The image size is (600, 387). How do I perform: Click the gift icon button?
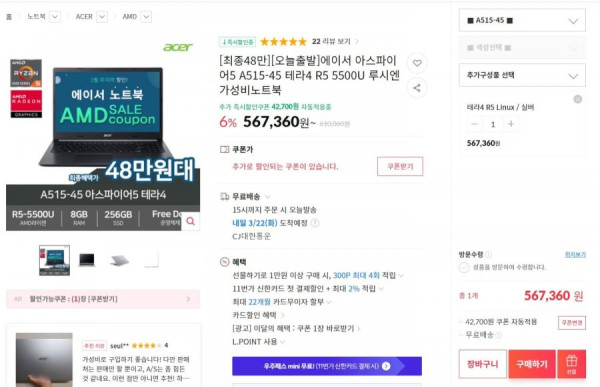(571, 364)
